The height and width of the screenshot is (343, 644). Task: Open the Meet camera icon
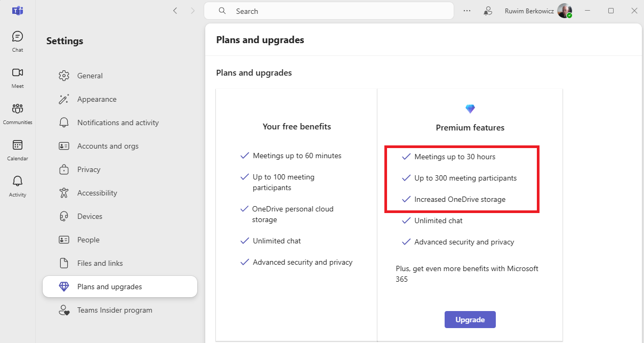tap(18, 77)
